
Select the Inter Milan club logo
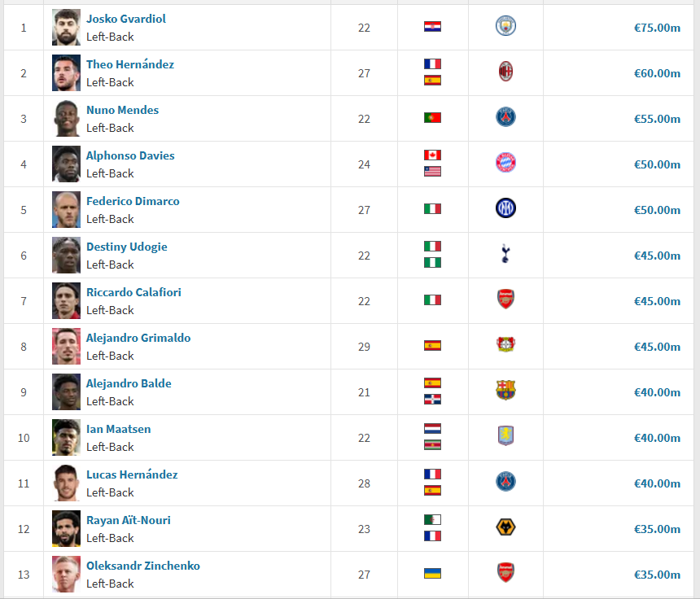point(505,208)
